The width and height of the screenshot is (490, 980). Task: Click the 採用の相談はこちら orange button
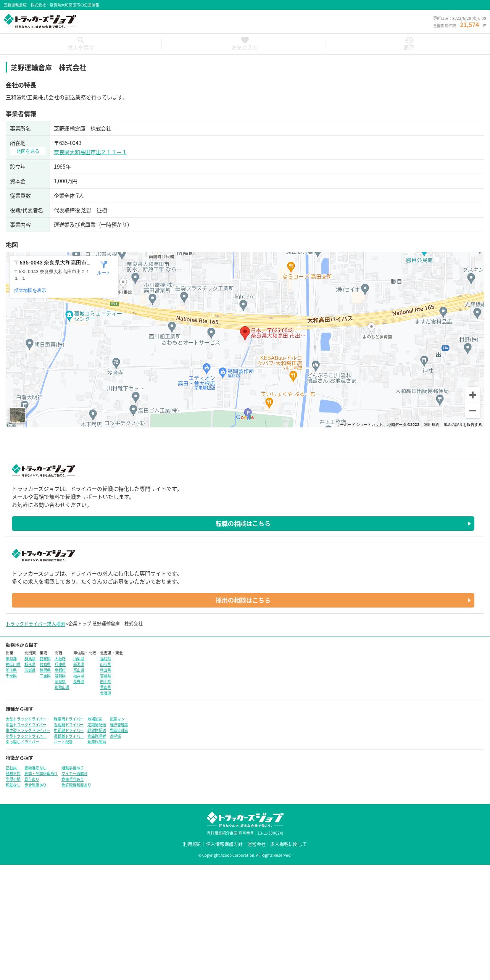point(243,600)
